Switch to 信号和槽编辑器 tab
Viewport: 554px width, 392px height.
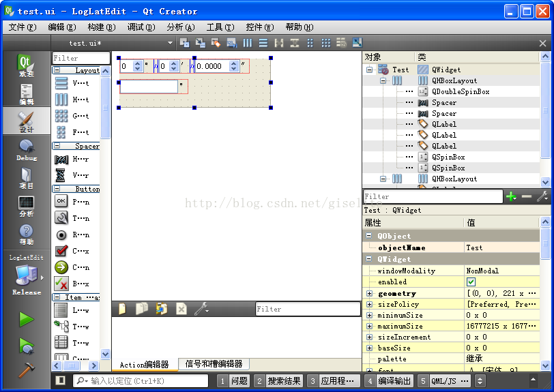click(x=214, y=364)
